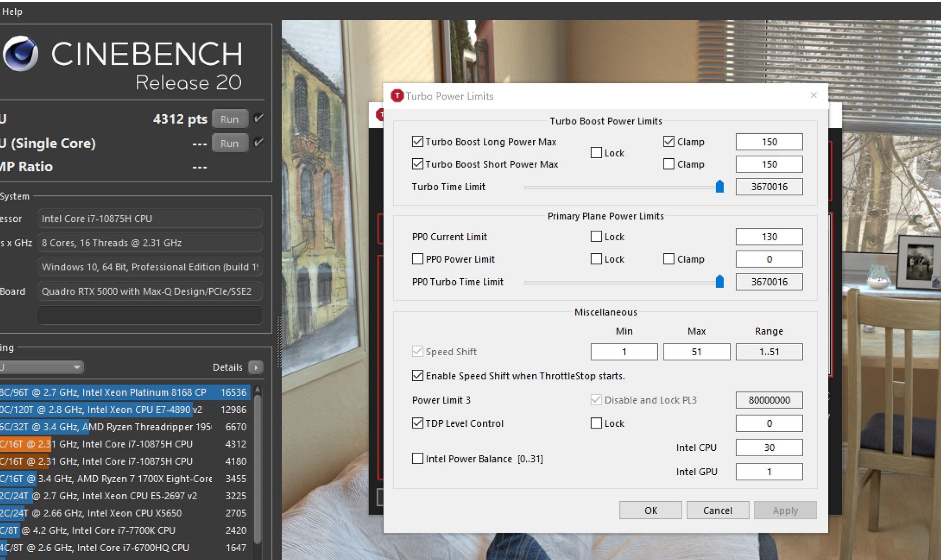941x560 pixels.
Task: Toggle Disable and Lock PL3 checkbox
Action: (596, 400)
